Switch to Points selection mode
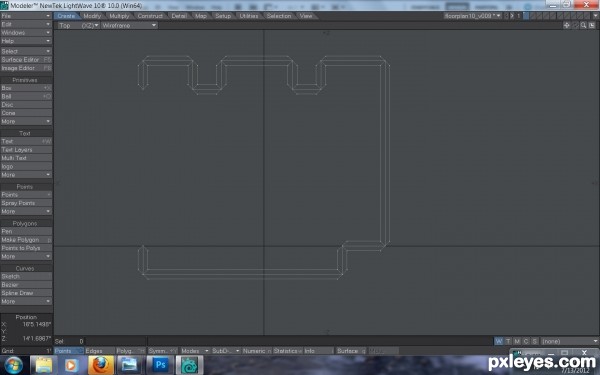This screenshot has width=600, height=375. click(x=68, y=351)
